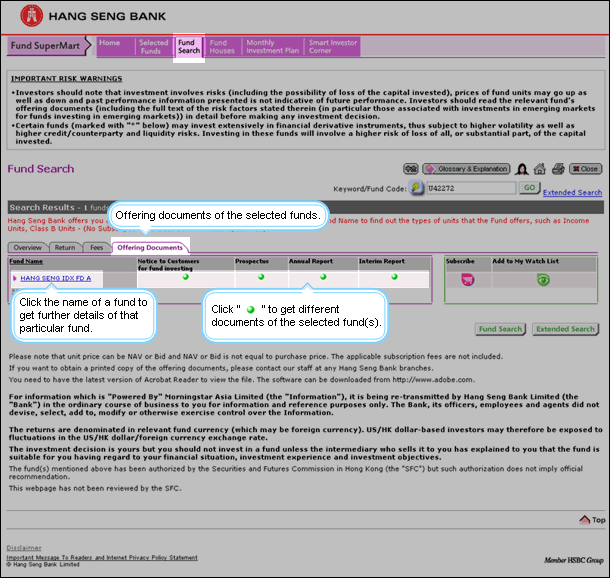Open the Prospectus green dot

261,277
